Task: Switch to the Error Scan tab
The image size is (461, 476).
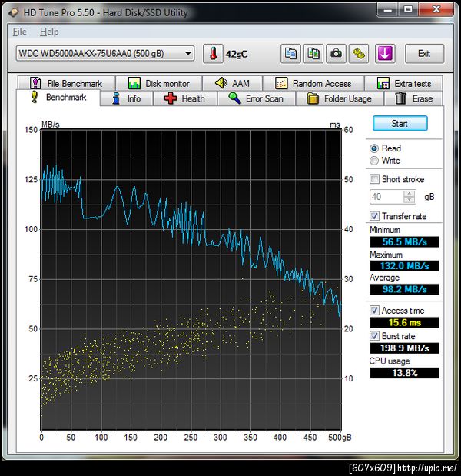Action: [x=255, y=98]
